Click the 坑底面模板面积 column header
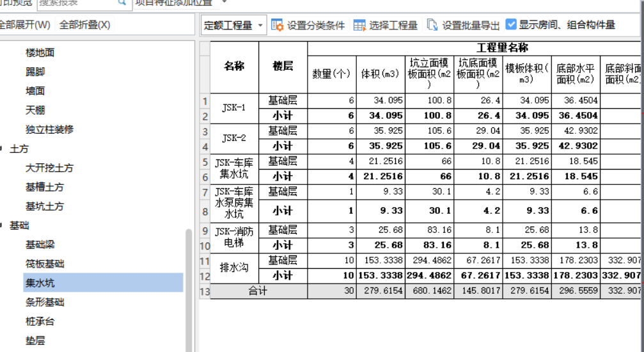Viewport: 644px width, 352px height. 478,74
